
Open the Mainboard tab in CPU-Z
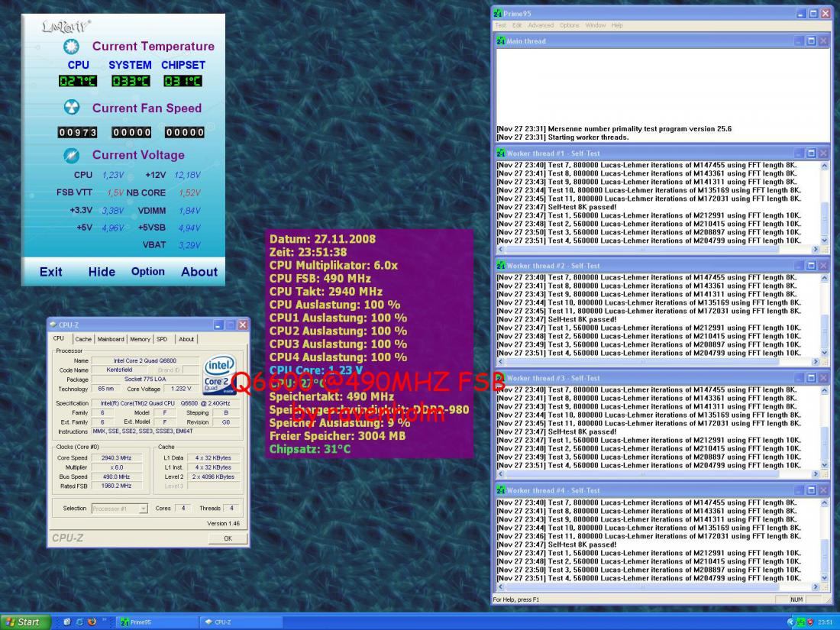(x=111, y=339)
